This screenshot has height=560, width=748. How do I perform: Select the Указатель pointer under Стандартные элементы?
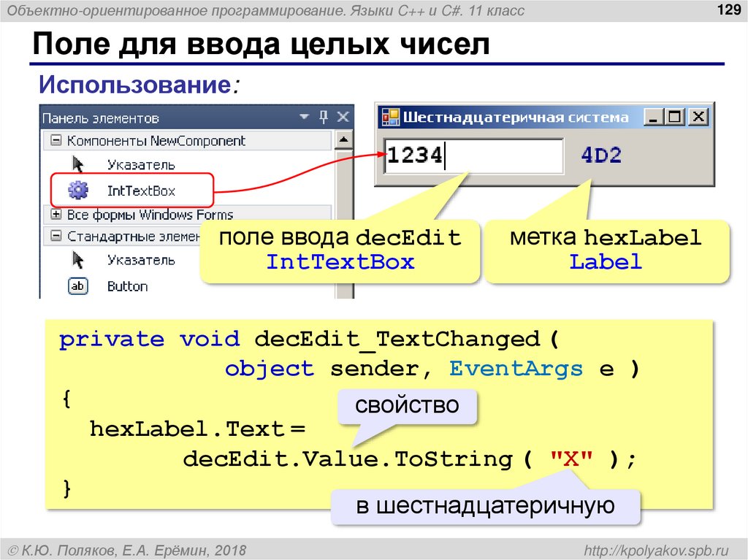point(77,260)
